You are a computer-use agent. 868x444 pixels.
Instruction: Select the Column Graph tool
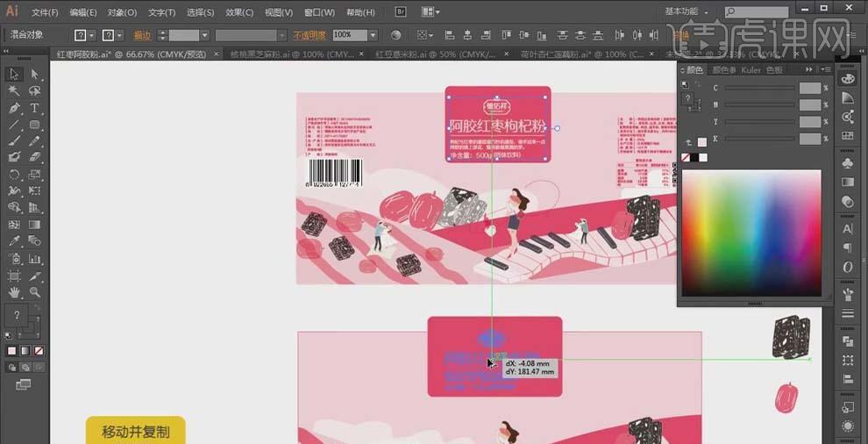pos(34,258)
